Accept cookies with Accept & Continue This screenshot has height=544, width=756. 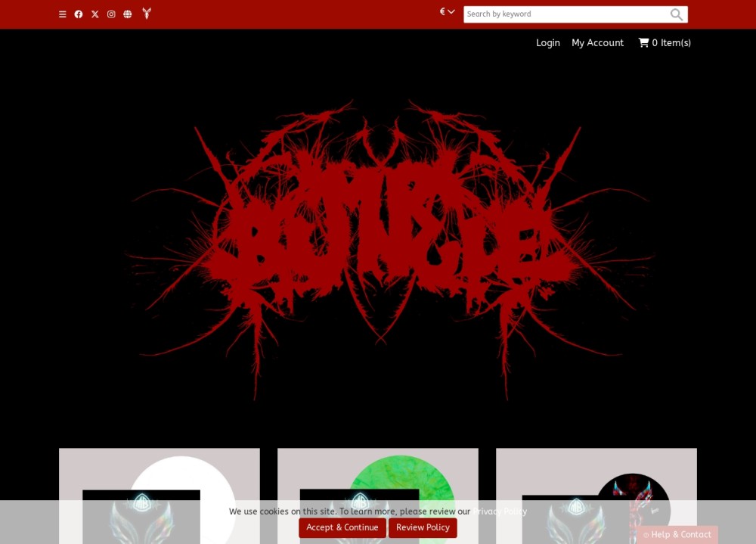342,527
